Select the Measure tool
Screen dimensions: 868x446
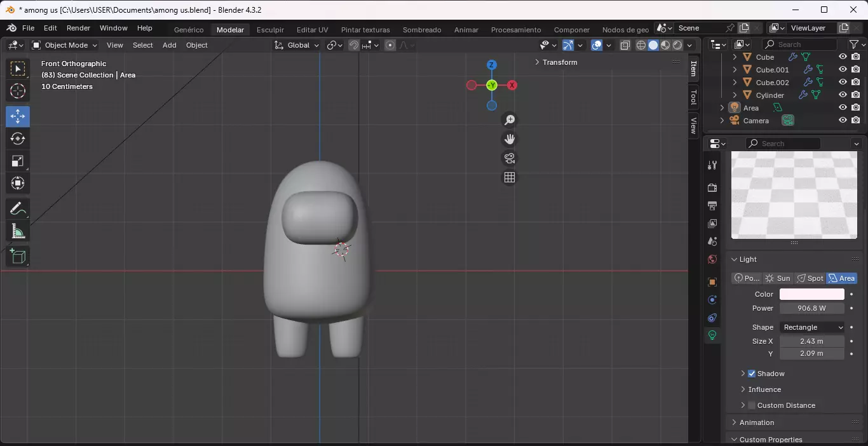click(x=18, y=231)
